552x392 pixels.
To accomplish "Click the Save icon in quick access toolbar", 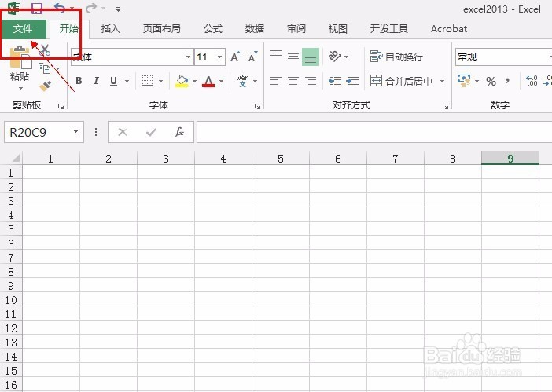I will [37, 8].
